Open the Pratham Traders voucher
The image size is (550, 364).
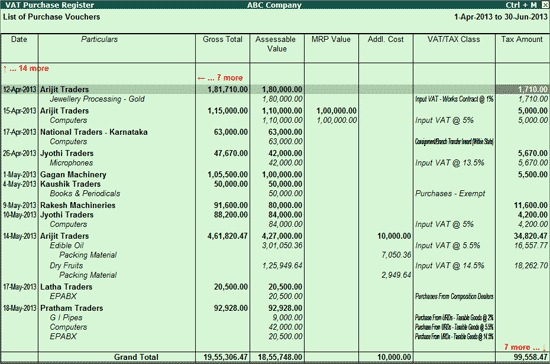(x=275, y=308)
